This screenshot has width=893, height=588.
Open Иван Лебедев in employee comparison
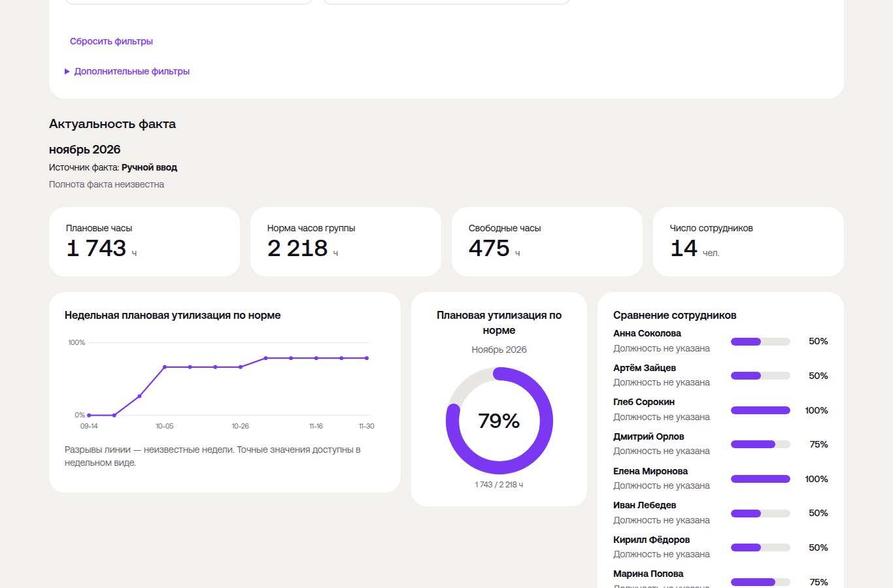coord(645,505)
